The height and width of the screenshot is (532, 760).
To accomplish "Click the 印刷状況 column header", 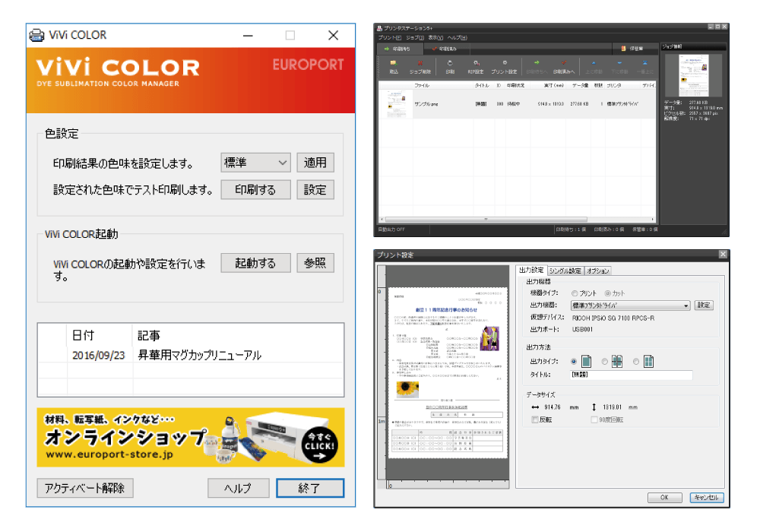I will click(x=515, y=86).
